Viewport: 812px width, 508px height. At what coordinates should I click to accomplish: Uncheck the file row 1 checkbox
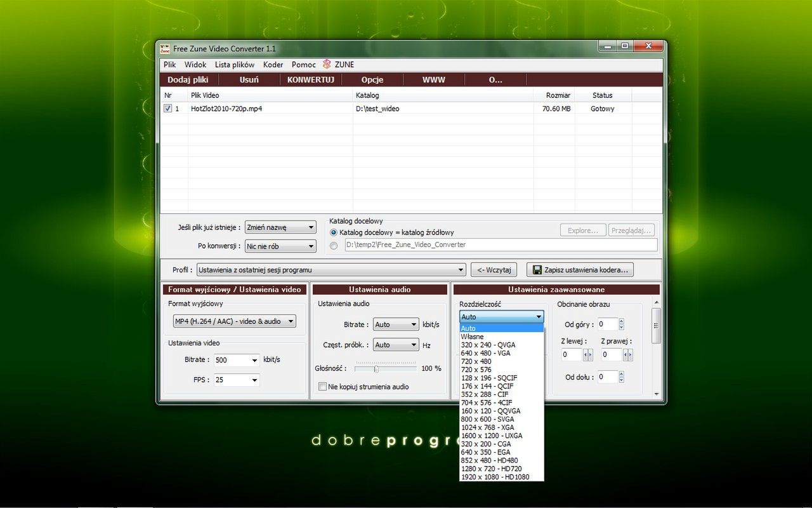click(x=167, y=109)
